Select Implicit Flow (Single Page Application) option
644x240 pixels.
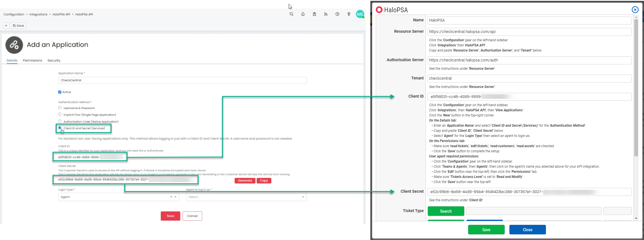pyautogui.click(x=60, y=114)
